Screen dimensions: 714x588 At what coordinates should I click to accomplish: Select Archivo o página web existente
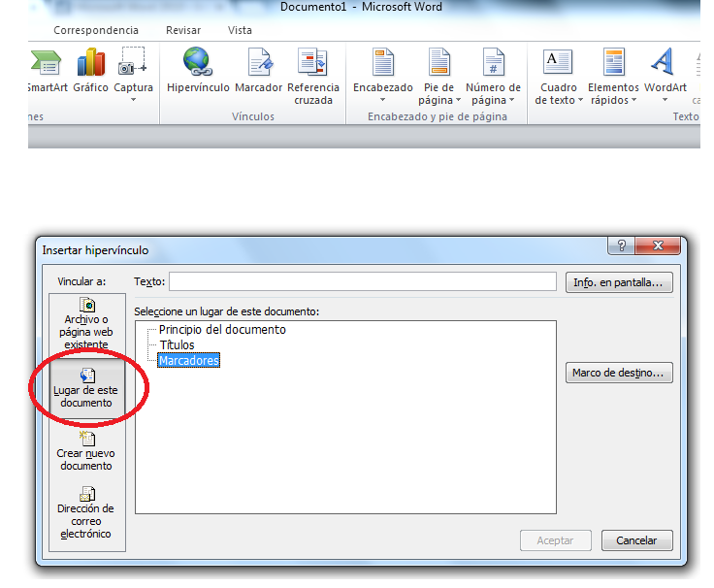coord(86,324)
